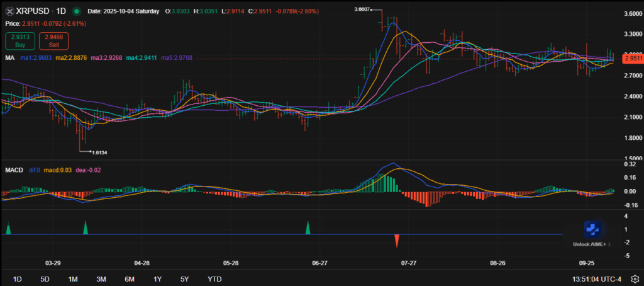Screen dimensions: 644x286
Task: Expand the MA indicator settings
Action: coord(9,58)
